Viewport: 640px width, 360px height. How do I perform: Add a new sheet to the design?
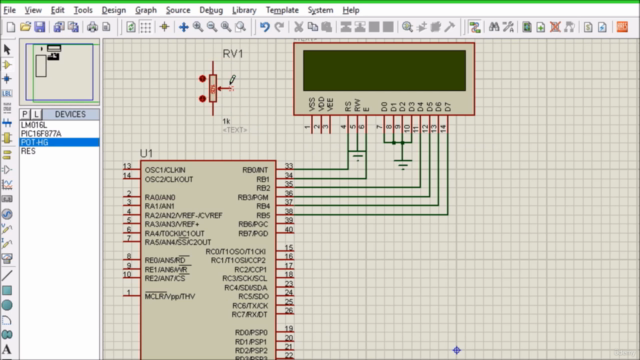(541, 27)
